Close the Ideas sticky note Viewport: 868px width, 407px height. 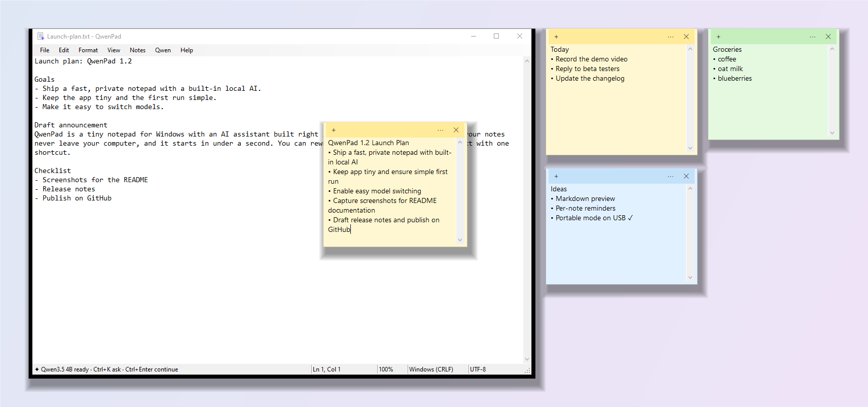(x=686, y=176)
